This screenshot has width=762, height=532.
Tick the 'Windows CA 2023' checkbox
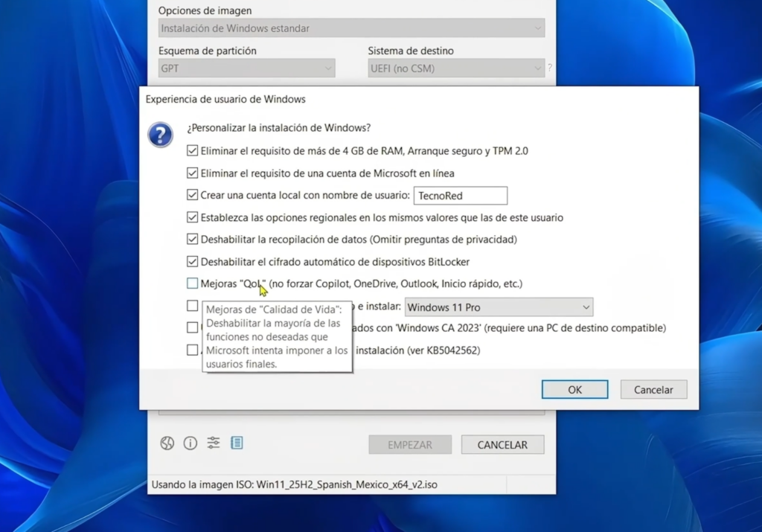click(193, 327)
